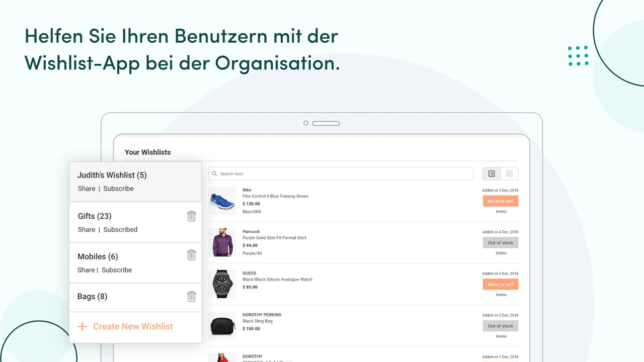644x362 pixels.
Task: Click Create New Wishlist
Action: pyautogui.click(x=133, y=326)
